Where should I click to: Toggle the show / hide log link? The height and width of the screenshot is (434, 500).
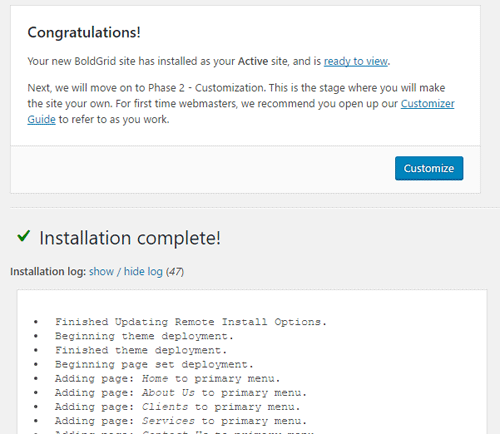click(126, 272)
